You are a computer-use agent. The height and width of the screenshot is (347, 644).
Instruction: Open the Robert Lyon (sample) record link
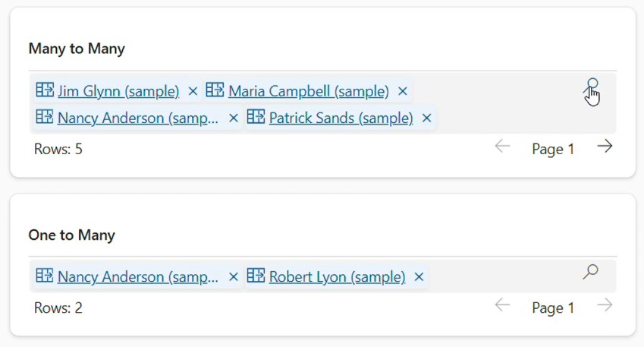(338, 277)
